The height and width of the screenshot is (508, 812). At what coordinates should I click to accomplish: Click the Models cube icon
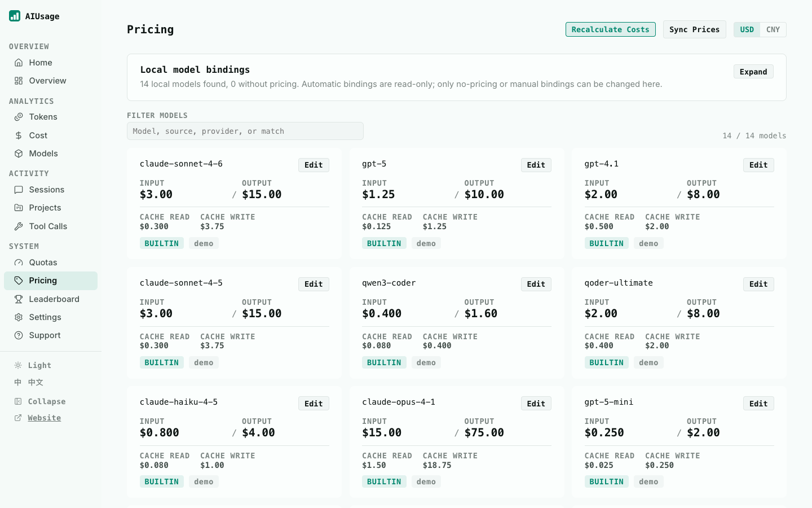tap(19, 154)
